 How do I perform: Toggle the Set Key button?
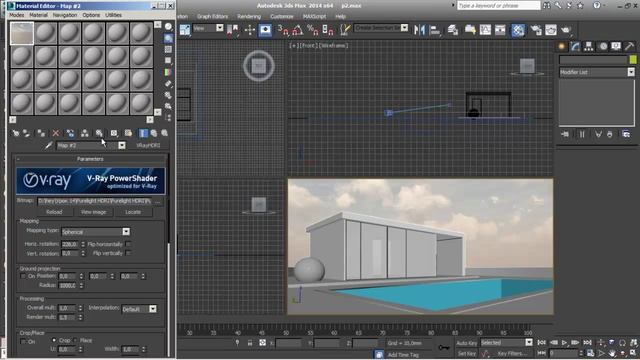tap(466, 353)
